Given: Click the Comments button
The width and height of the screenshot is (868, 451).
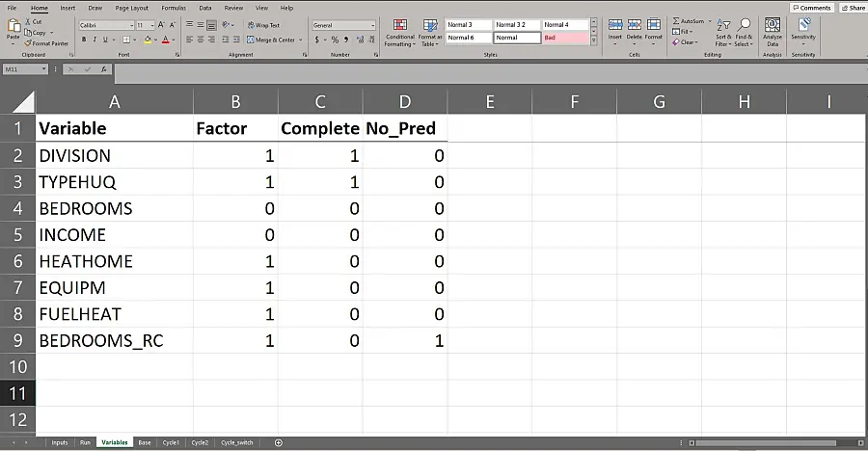Looking at the screenshot, I should coord(812,8).
